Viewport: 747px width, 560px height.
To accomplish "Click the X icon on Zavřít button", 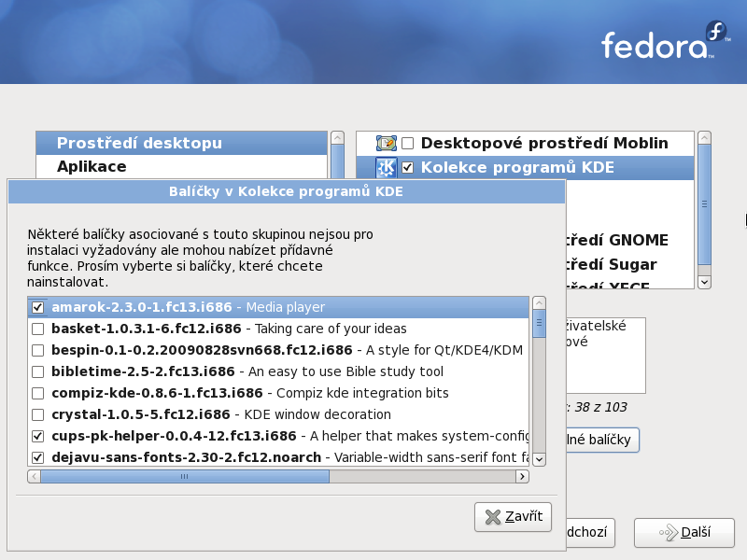I will pyautogui.click(x=493, y=517).
